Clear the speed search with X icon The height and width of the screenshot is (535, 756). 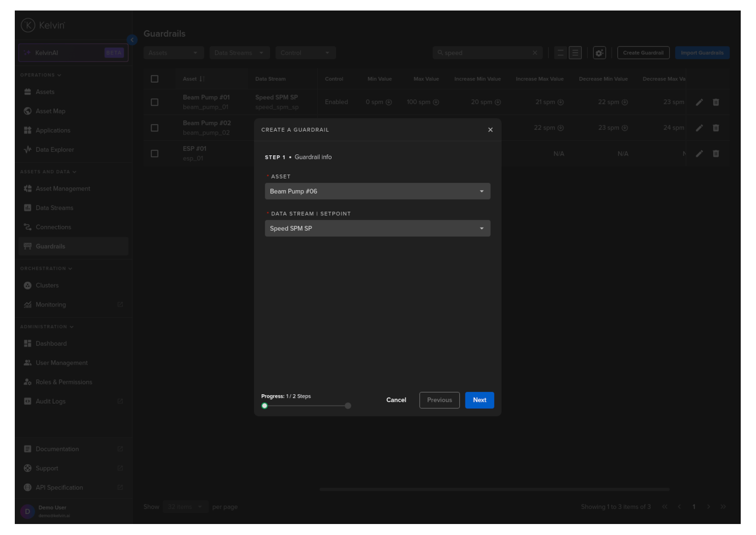click(535, 53)
